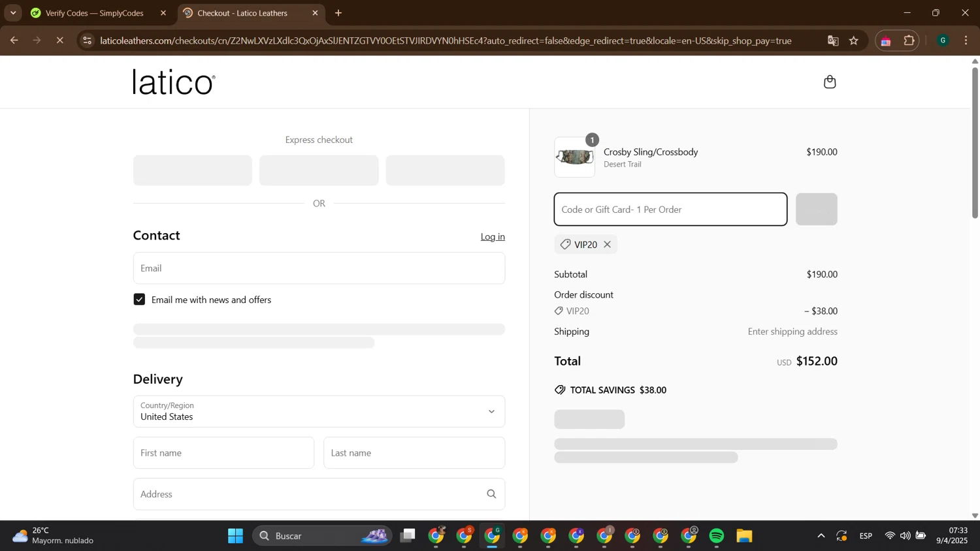Focus the Address input field

pyautogui.click(x=319, y=494)
